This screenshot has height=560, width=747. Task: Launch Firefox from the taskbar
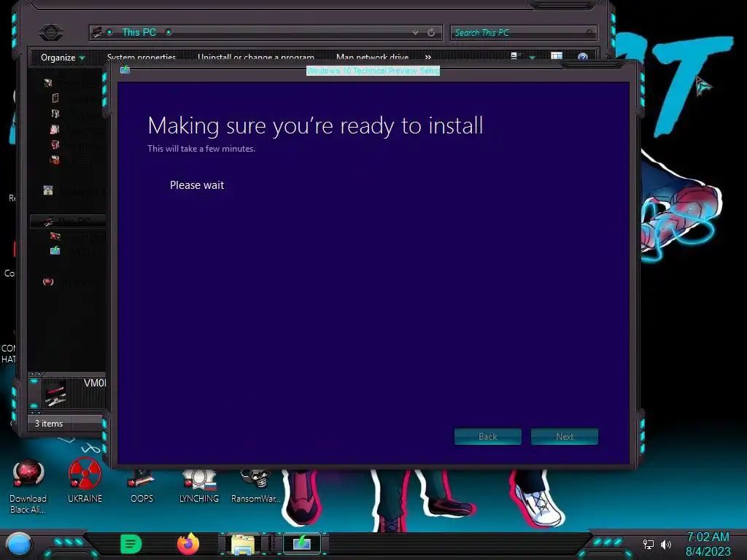pos(188,544)
